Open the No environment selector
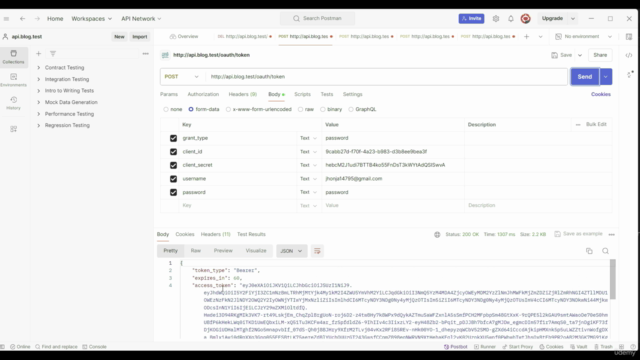 (x=584, y=37)
